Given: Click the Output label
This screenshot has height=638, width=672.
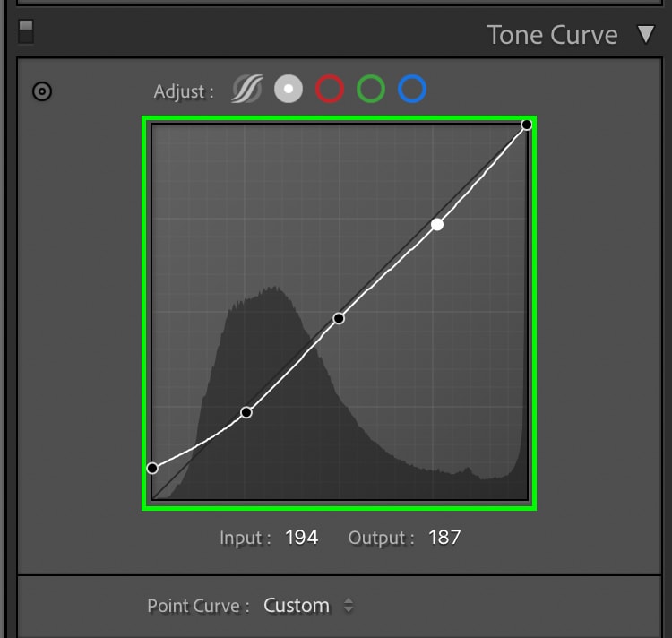Looking at the screenshot, I should [x=381, y=539].
